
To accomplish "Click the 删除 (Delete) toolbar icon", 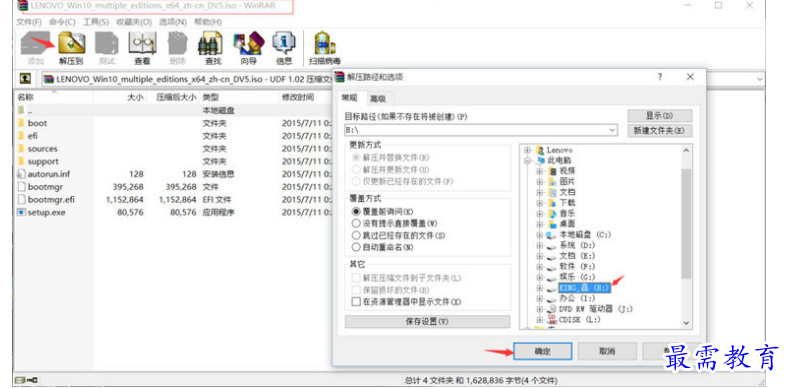I will tap(177, 44).
